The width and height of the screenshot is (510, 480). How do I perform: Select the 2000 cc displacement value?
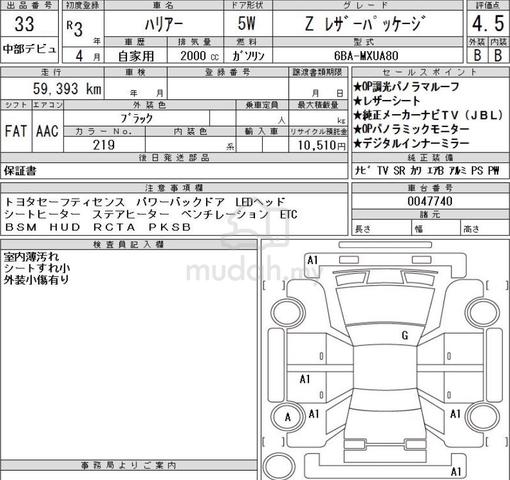point(199,56)
